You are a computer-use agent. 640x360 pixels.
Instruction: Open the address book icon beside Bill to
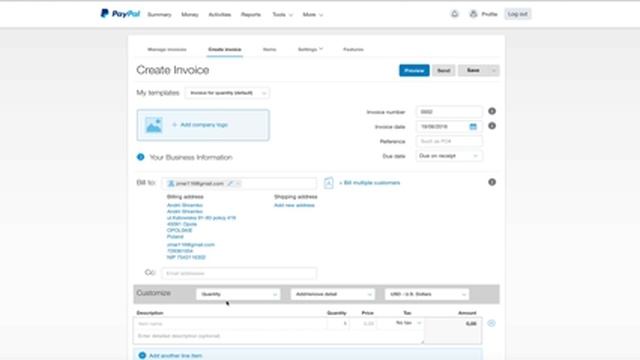pos(329,183)
